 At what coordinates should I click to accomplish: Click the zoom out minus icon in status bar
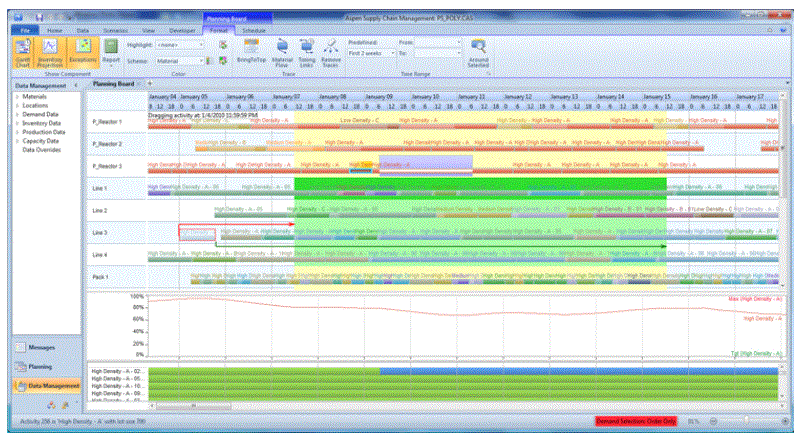pos(714,422)
